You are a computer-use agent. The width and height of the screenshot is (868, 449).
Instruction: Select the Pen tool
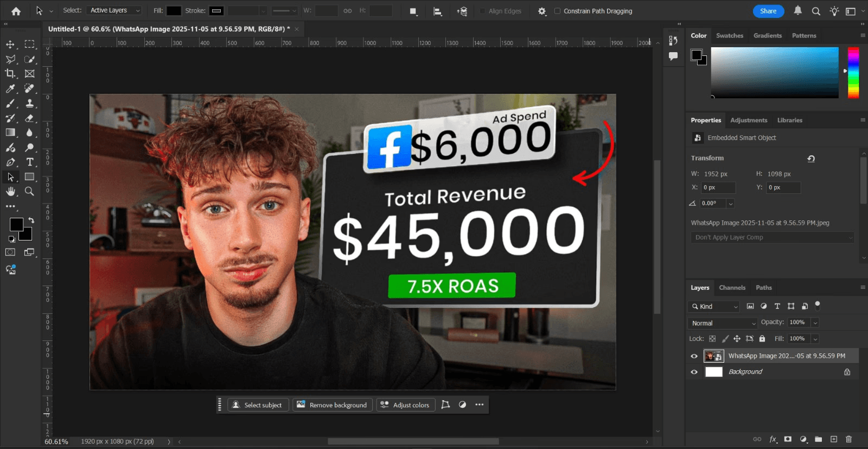click(x=10, y=162)
